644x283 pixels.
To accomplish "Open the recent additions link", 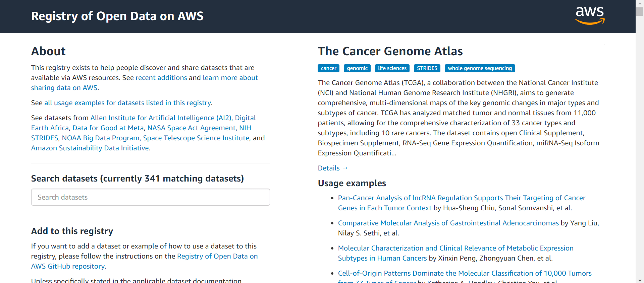I will tap(161, 78).
